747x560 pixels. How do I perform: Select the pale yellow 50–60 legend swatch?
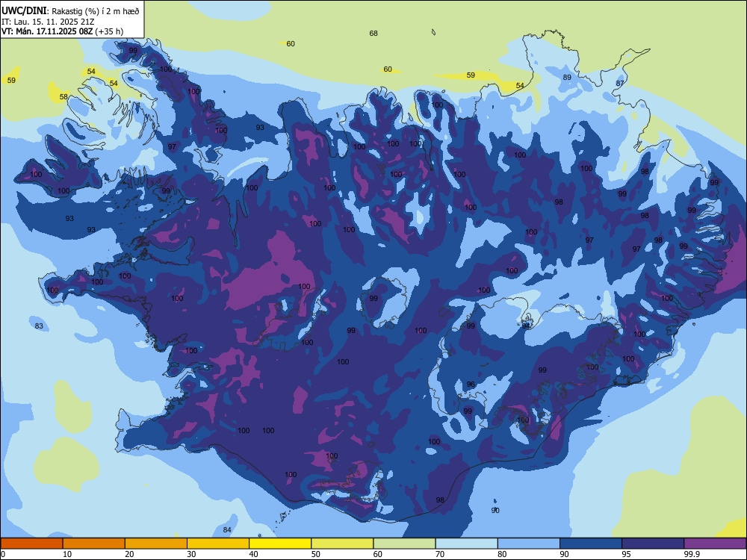(342, 544)
